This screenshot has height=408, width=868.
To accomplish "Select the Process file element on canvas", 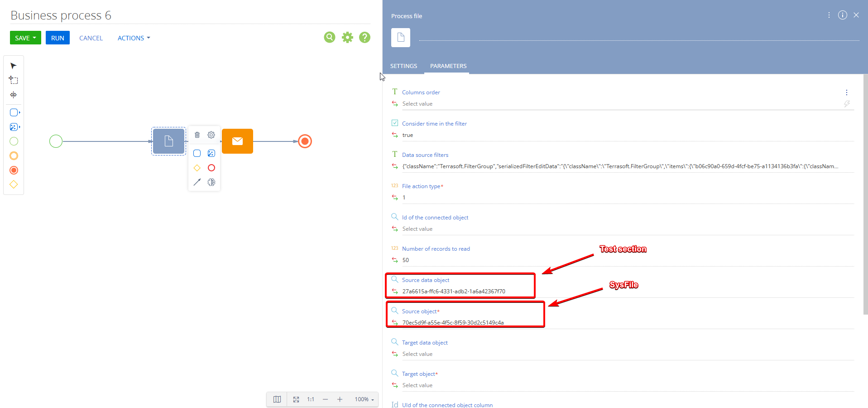I will [168, 141].
